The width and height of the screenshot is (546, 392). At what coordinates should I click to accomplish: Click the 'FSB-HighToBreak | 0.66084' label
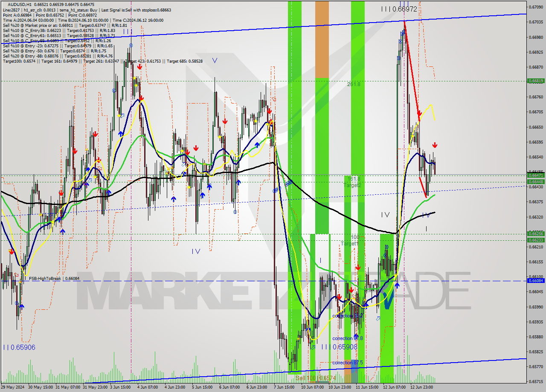point(54,278)
